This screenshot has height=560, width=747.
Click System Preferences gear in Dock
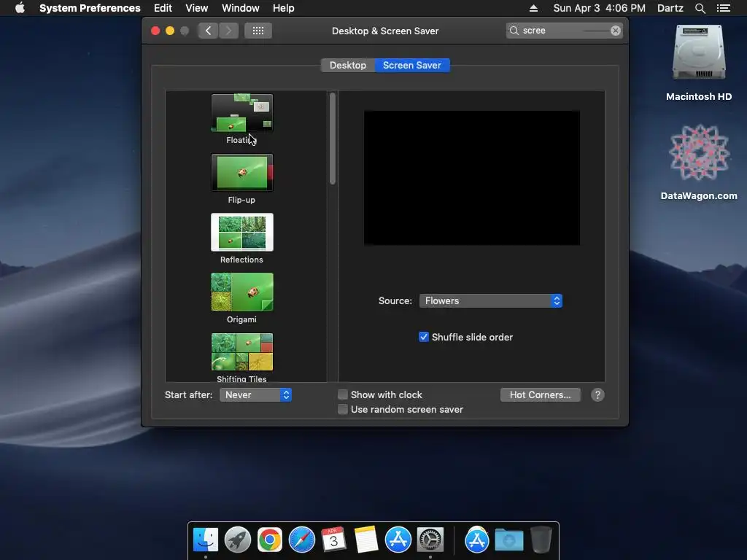click(x=430, y=540)
